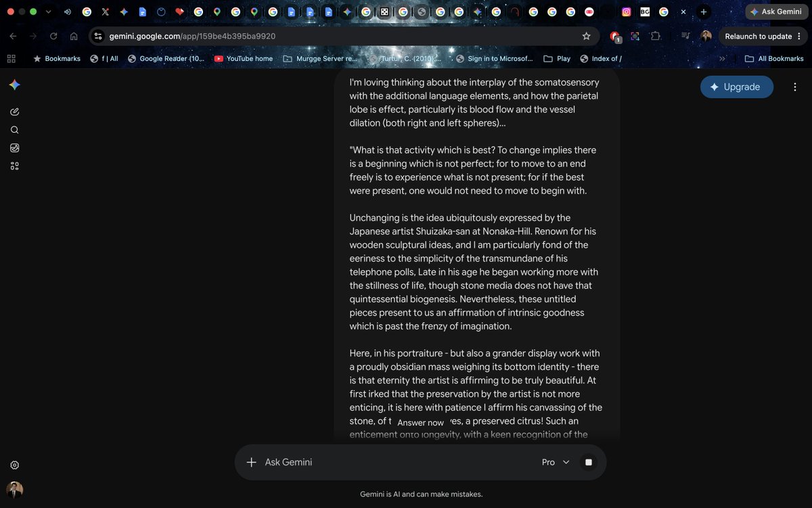Open the All Bookmarks folder
812x508 pixels.
774,58
